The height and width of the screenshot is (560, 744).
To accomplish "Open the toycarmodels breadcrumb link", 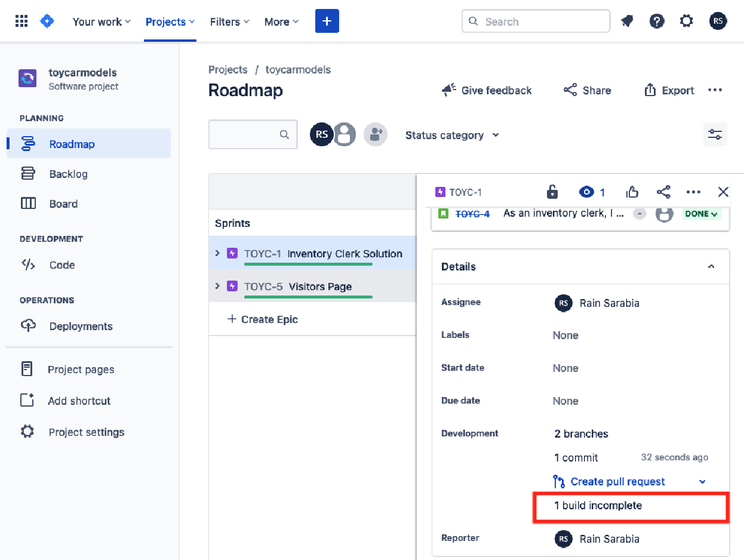I will point(298,70).
